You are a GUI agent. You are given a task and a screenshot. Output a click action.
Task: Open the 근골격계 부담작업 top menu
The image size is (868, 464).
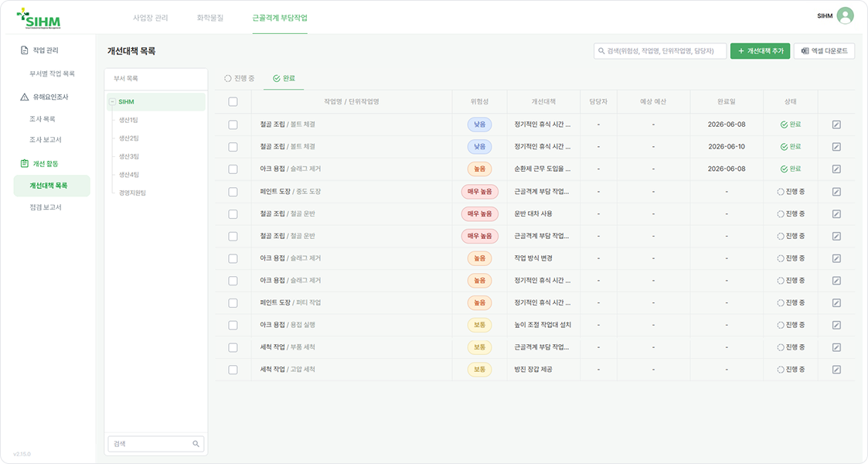coord(280,18)
